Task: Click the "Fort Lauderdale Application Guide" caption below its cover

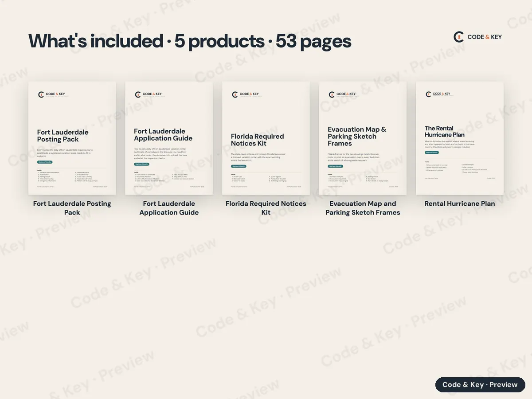Action: click(x=169, y=208)
